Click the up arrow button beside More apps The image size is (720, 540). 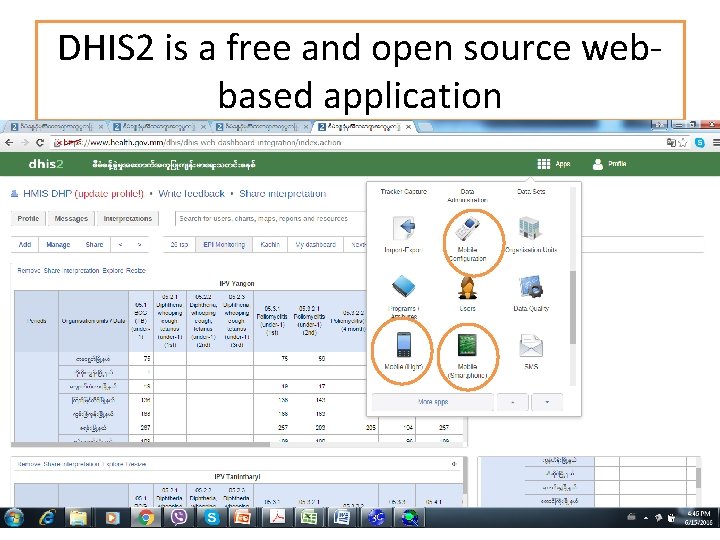pos(512,402)
